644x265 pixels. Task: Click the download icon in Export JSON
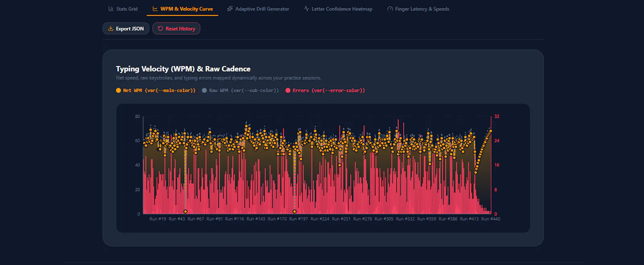pyautogui.click(x=111, y=29)
